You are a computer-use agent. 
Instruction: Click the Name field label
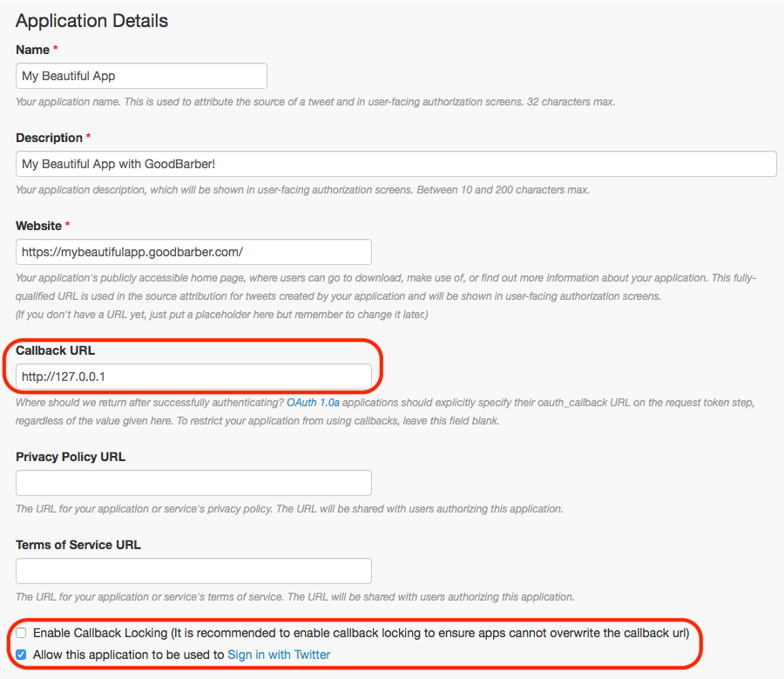[32, 50]
